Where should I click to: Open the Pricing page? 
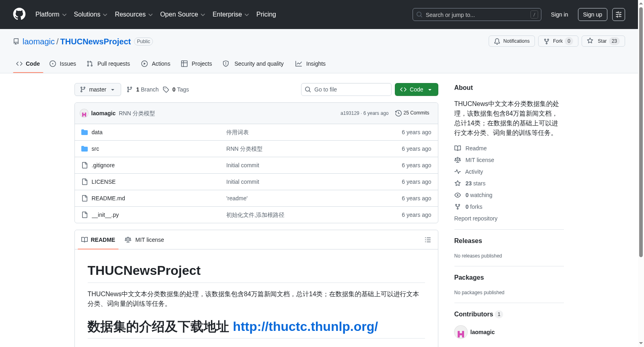pos(266,15)
